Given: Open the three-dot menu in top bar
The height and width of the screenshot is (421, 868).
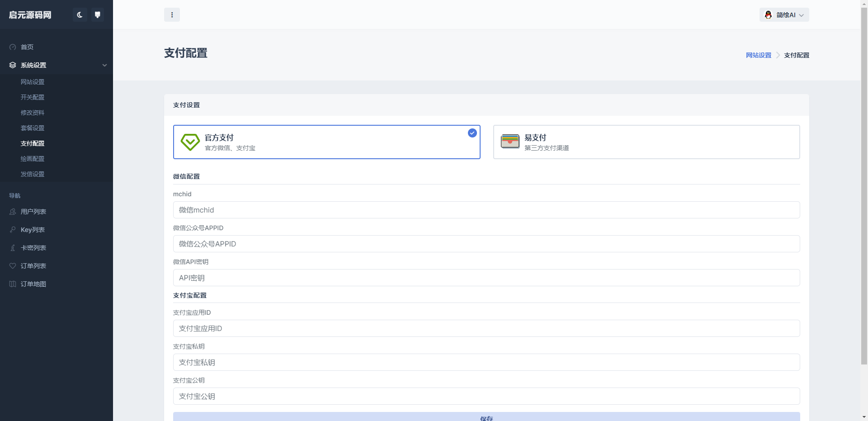Looking at the screenshot, I should tap(172, 15).
